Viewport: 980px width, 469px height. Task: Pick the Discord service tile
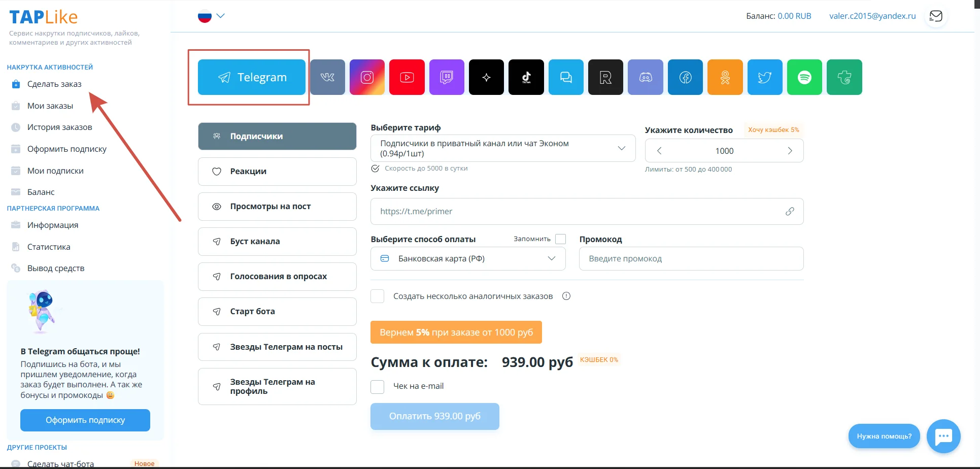[646, 77]
